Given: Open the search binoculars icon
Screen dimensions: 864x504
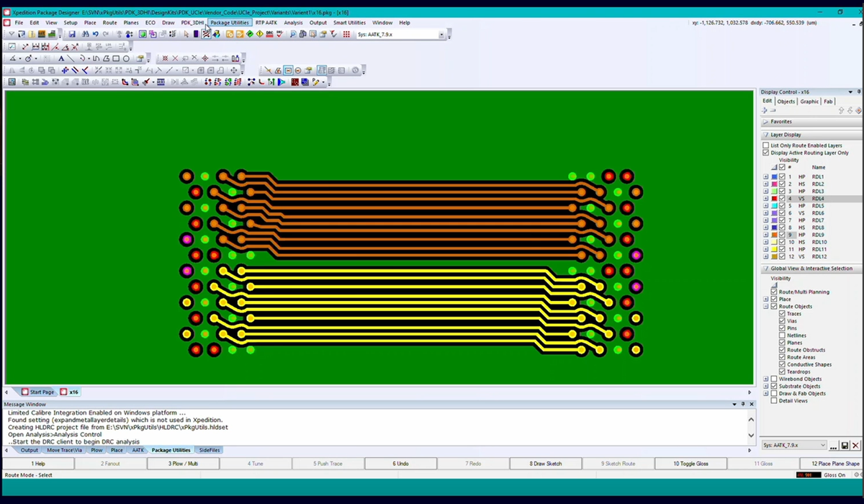Looking at the screenshot, I should pos(86,33).
